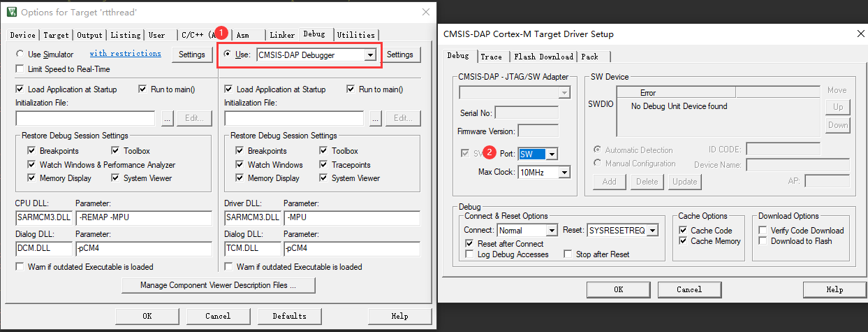Screen dimensions: 868x332
Task: Click Settings button next to CMSIS-DAP Debugger
Action: [x=400, y=55]
